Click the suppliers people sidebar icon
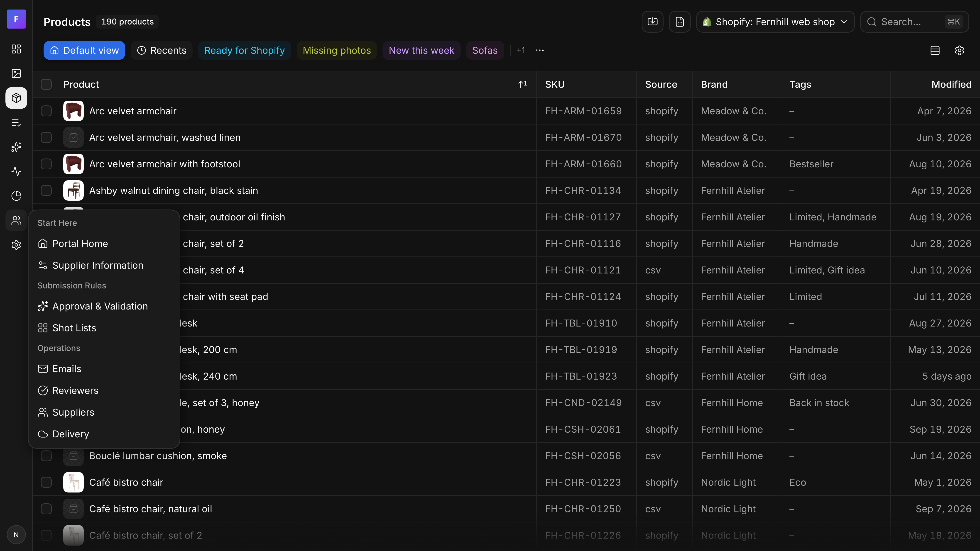980x551 pixels. tap(16, 221)
